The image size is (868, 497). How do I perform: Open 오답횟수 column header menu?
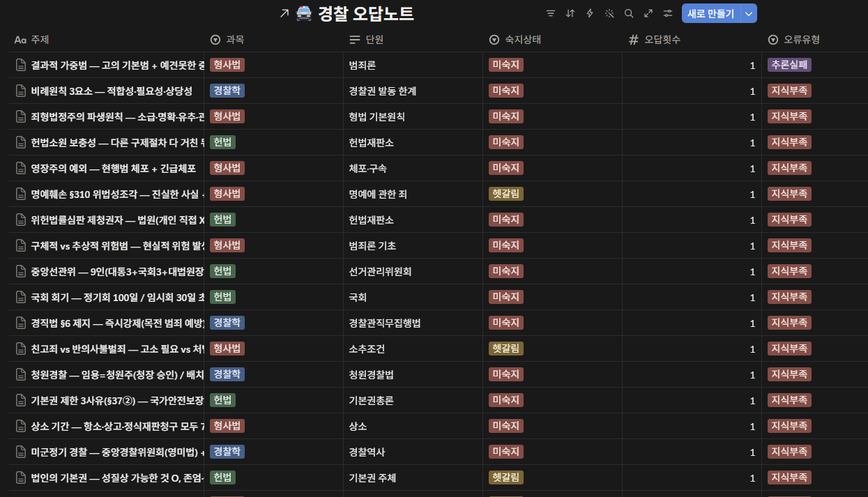point(692,40)
